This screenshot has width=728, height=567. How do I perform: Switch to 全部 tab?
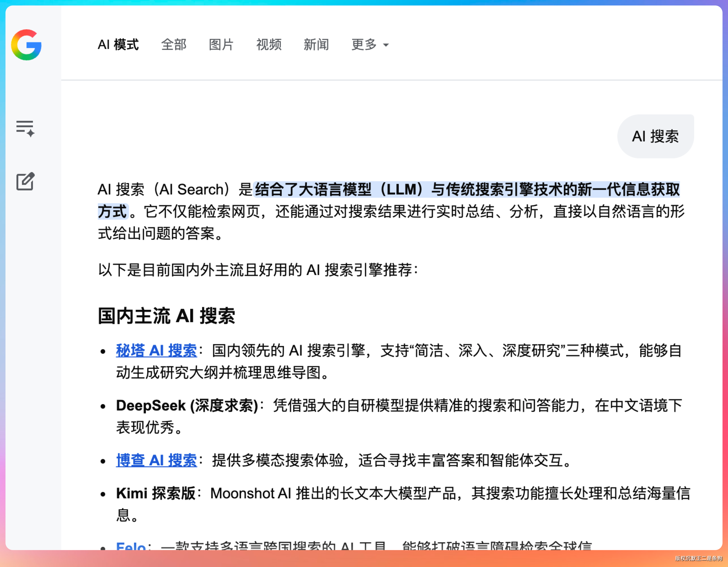tap(174, 45)
